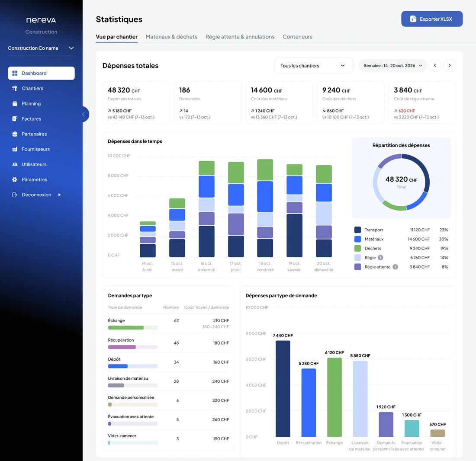
Task: Open the Tous les chantiers dropdown
Action: point(314,65)
